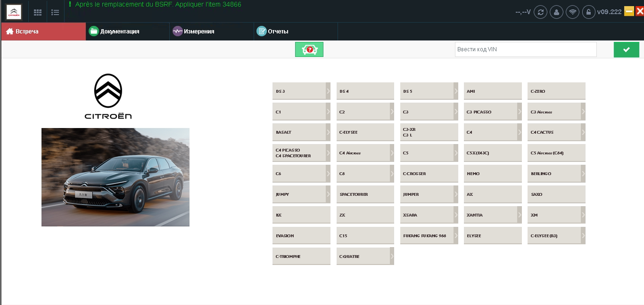
Task: Choose the C-TRIOMPHE model button
Action: click(x=301, y=257)
